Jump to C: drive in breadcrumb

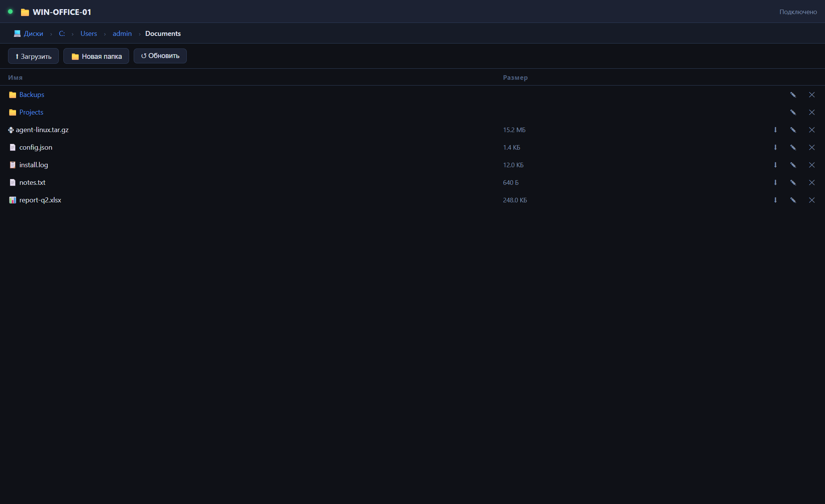[x=62, y=34]
